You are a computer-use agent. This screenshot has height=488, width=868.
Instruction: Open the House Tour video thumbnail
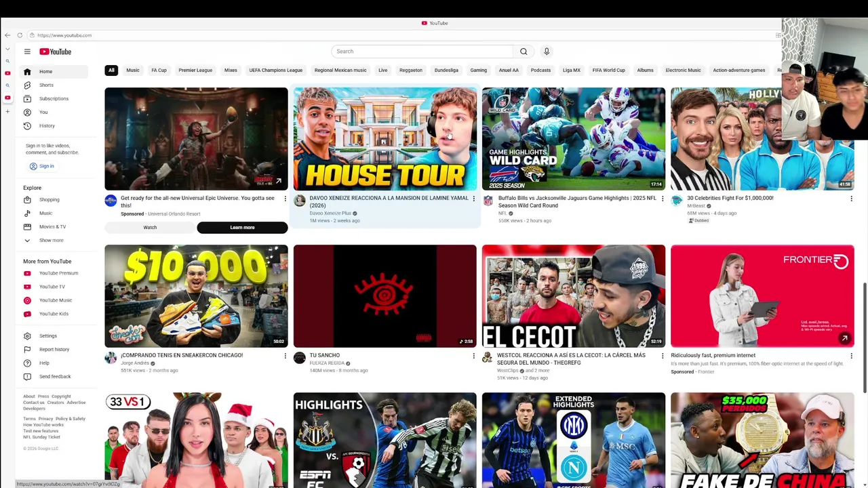[x=385, y=139]
